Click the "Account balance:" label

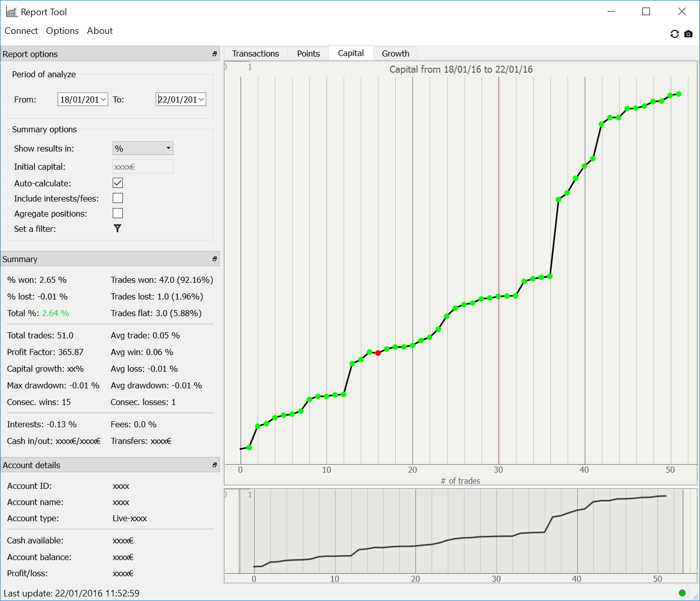[39, 557]
